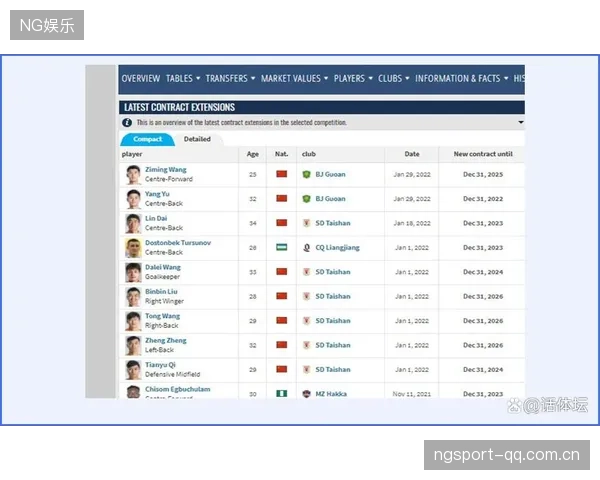Open Binbin Liu's player profile link
This screenshot has height=480, width=600.
click(x=161, y=292)
